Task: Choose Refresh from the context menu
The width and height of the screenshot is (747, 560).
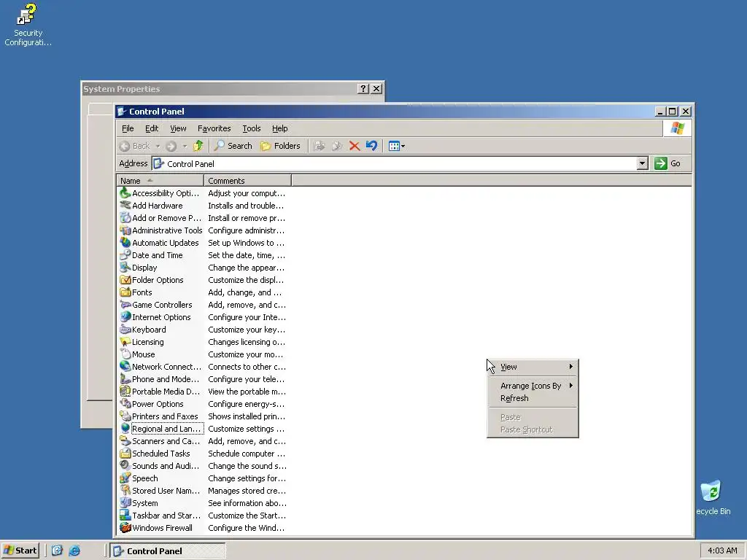Action: click(x=533, y=398)
